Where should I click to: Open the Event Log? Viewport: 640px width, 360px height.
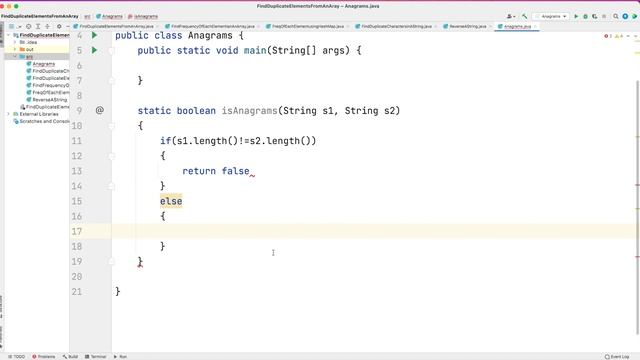pyautogui.click(x=617, y=356)
